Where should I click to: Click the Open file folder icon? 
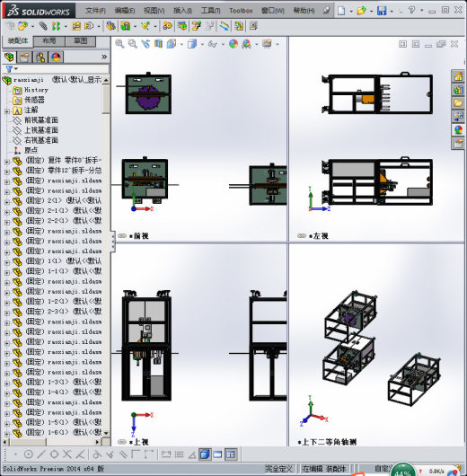click(x=361, y=11)
